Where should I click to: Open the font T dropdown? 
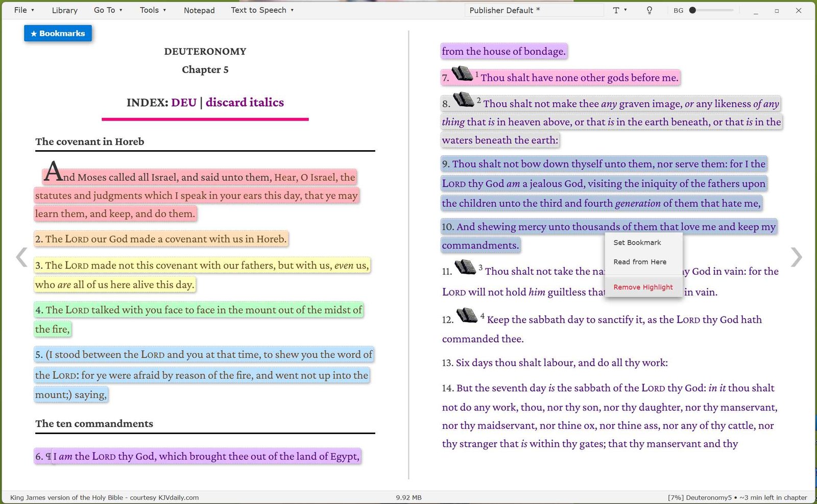click(619, 10)
